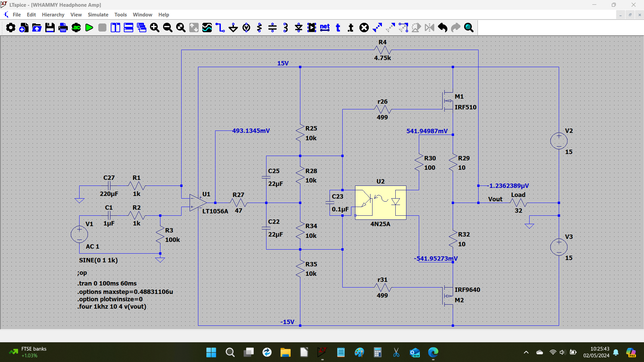644x362 pixels.
Task: Create a new schematic
Action: (24, 28)
